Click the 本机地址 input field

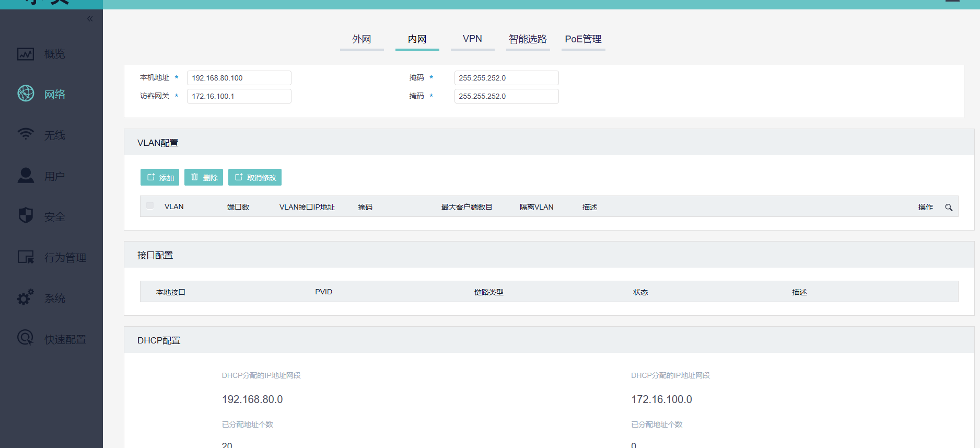[x=239, y=78]
